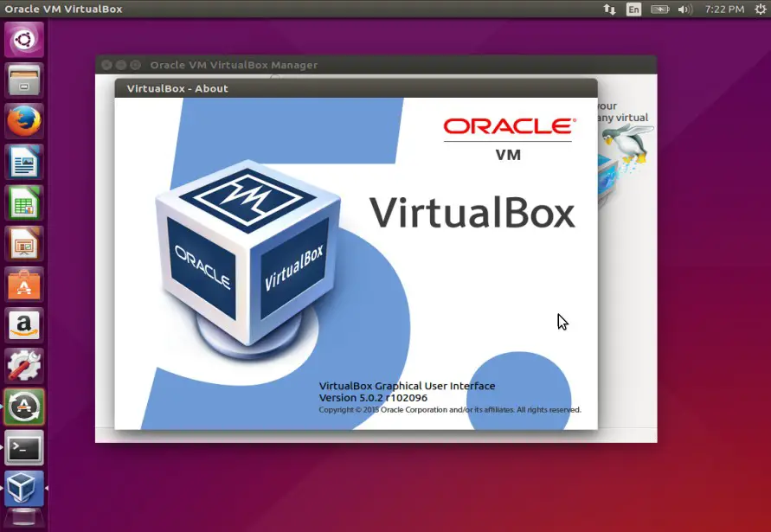Open the Terminal from the launcher
The height and width of the screenshot is (532, 771).
[24, 447]
